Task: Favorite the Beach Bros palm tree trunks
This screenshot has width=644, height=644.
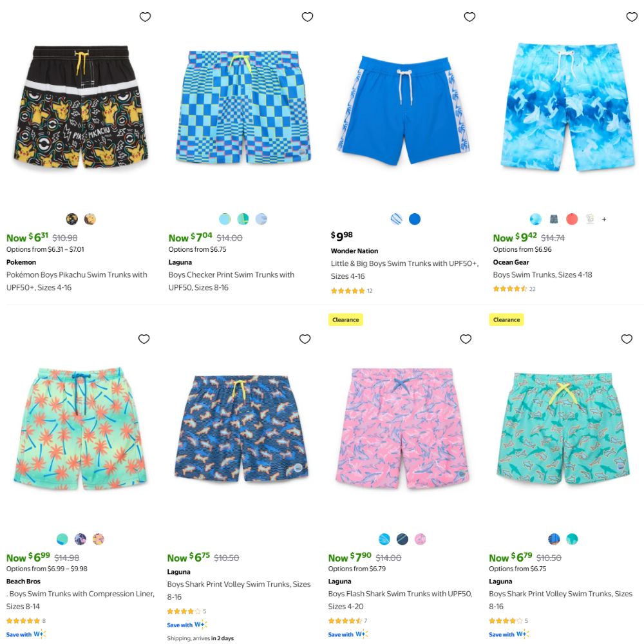Action: (144, 339)
